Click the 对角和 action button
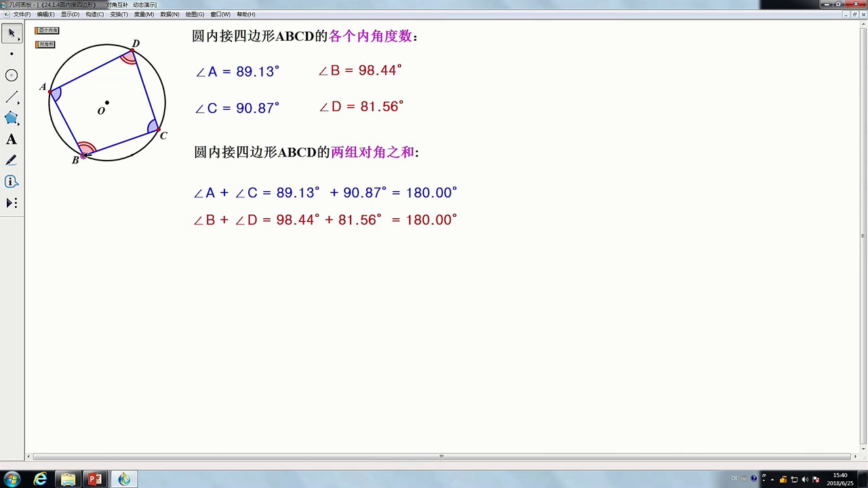The width and height of the screenshot is (868, 488). [x=45, y=44]
